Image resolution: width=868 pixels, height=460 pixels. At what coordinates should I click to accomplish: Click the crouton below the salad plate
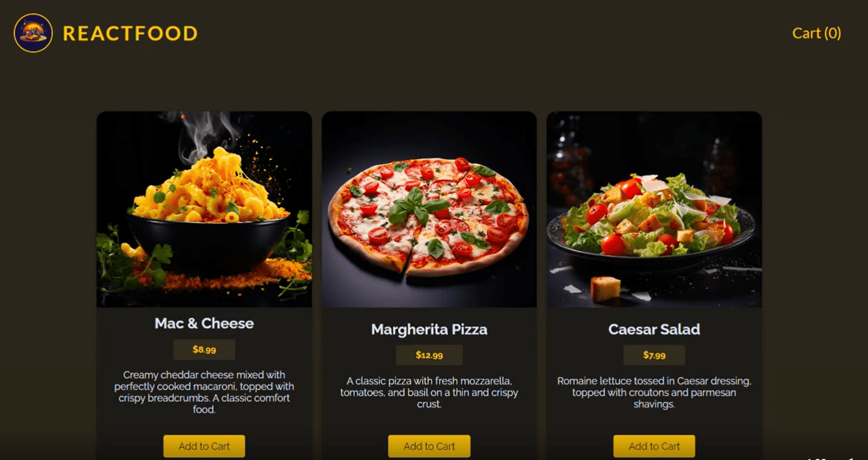pyautogui.click(x=605, y=289)
